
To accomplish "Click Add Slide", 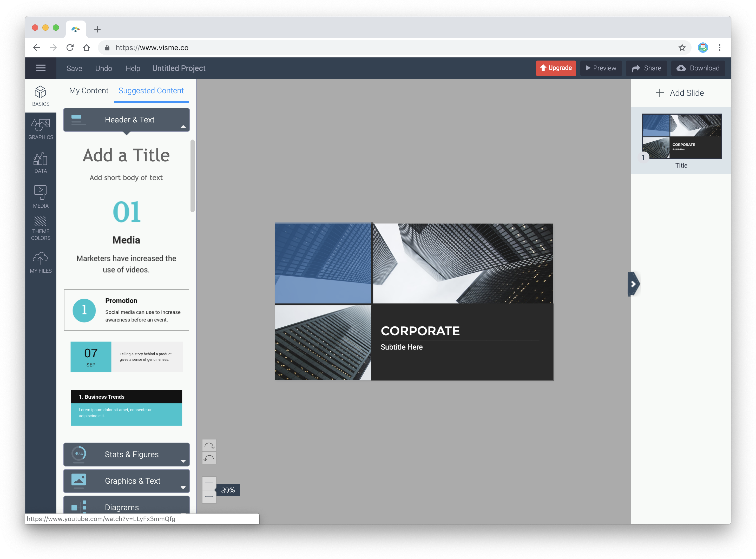I will [x=680, y=93].
